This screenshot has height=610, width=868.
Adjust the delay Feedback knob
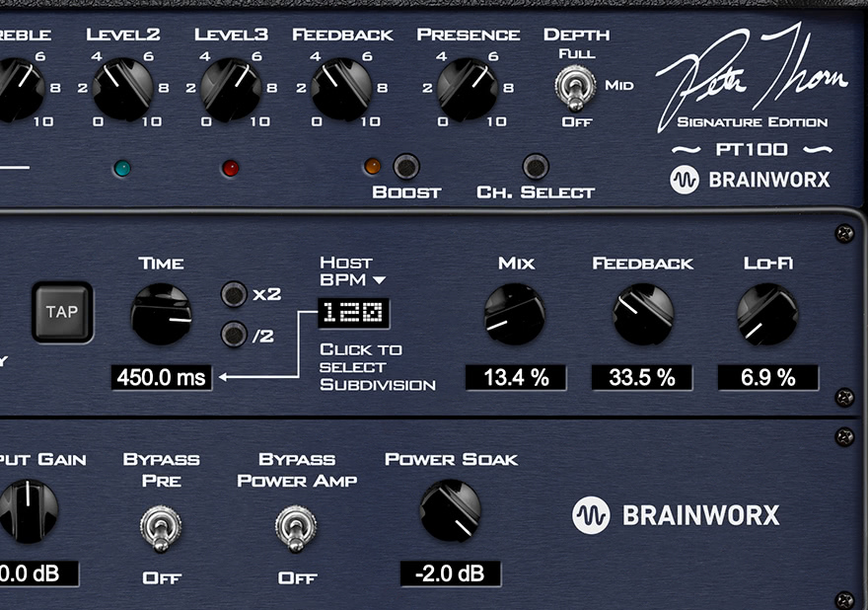pyautogui.click(x=643, y=314)
